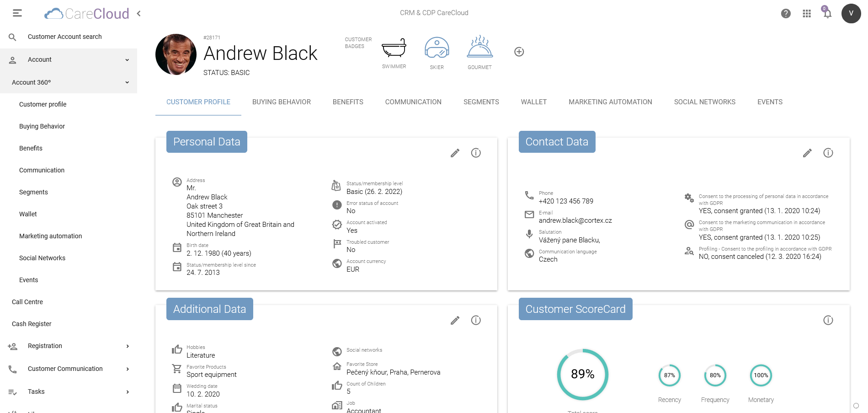Viewport: 868px width, 413px height.
Task: Edit Additional Data with pencil icon
Action: point(455,321)
